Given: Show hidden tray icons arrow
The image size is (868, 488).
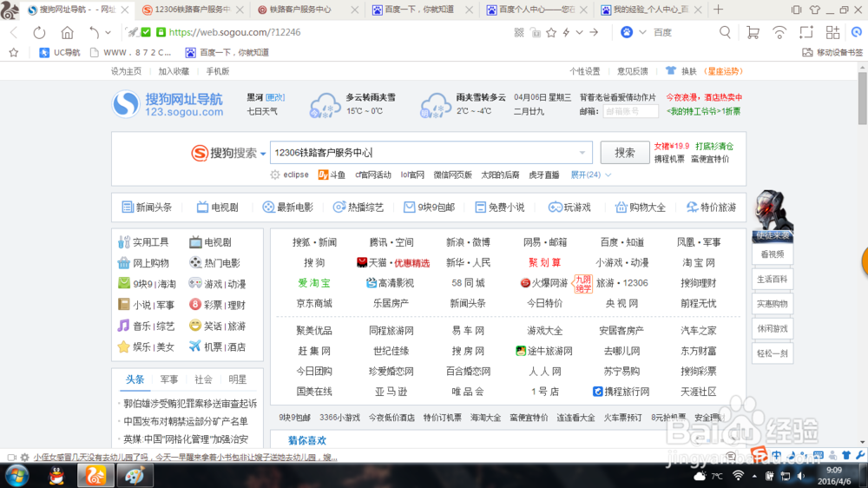Looking at the screenshot, I should (754, 476).
